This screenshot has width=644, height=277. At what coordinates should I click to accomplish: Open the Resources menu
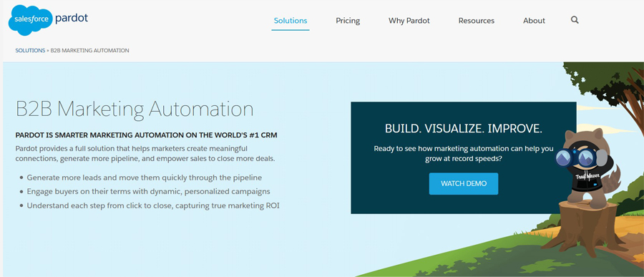pyautogui.click(x=477, y=21)
